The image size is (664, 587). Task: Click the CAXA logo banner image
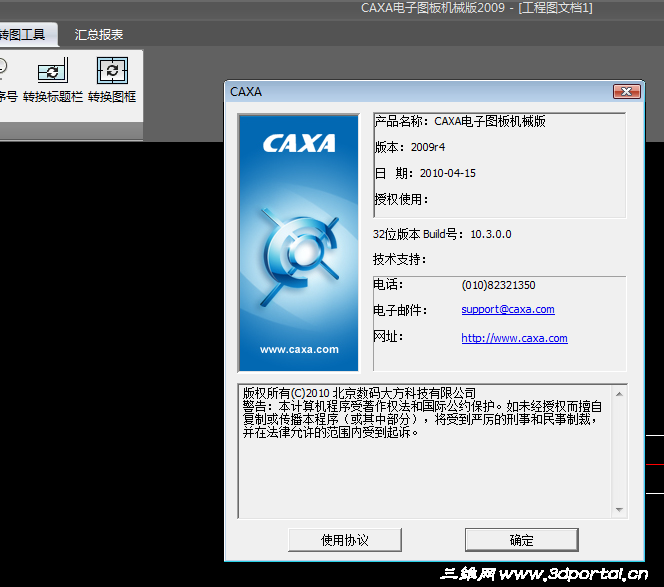tap(299, 243)
